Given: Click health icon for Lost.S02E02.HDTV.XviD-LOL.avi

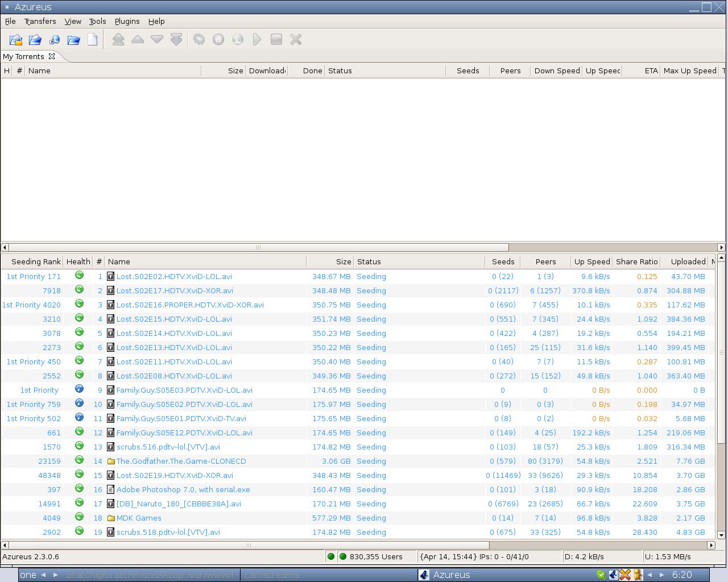Looking at the screenshot, I should [x=79, y=276].
